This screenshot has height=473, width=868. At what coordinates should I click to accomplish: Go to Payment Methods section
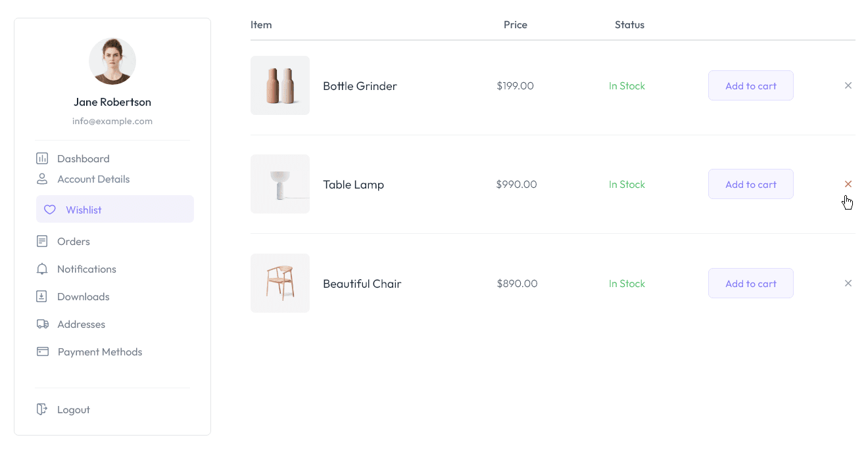click(x=100, y=351)
